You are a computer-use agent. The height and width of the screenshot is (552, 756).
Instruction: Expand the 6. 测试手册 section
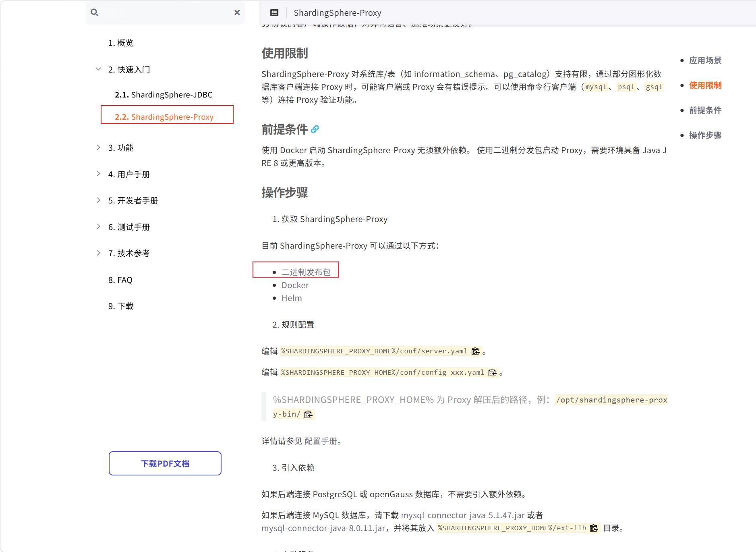98,226
